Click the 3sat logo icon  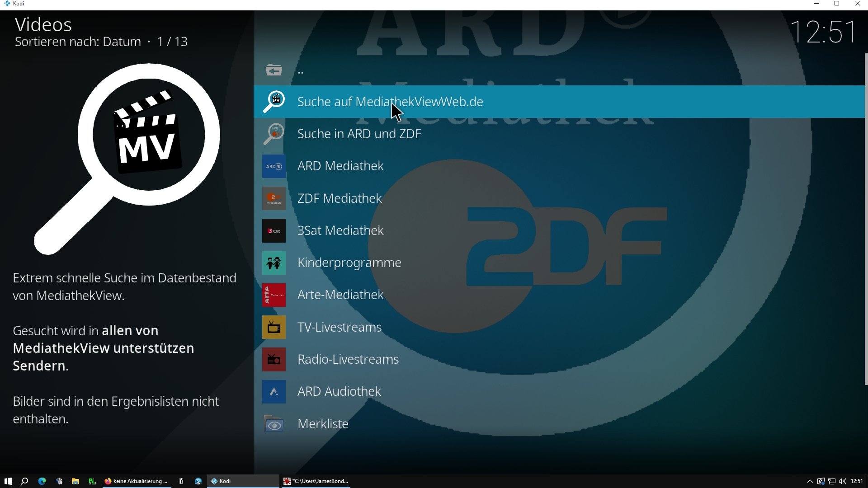pyautogui.click(x=274, y=231)
